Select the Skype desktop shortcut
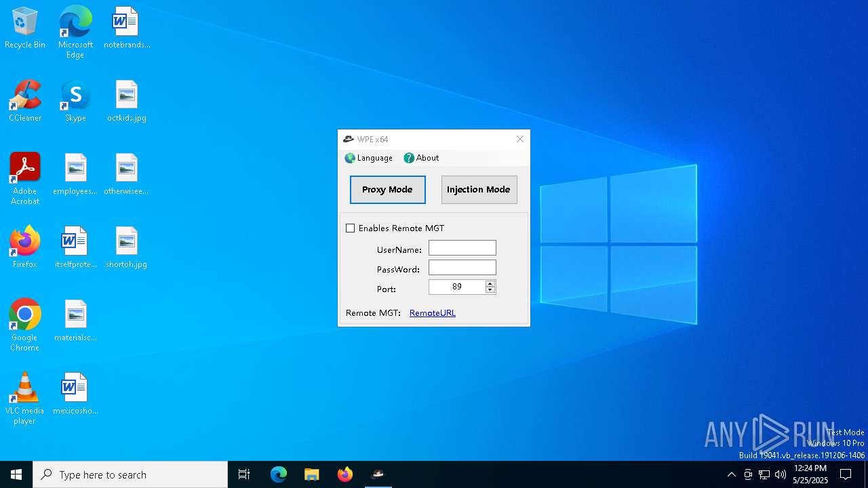Viewport: 868px width, 488px height. pyautogui.click(x=75, y=101)
